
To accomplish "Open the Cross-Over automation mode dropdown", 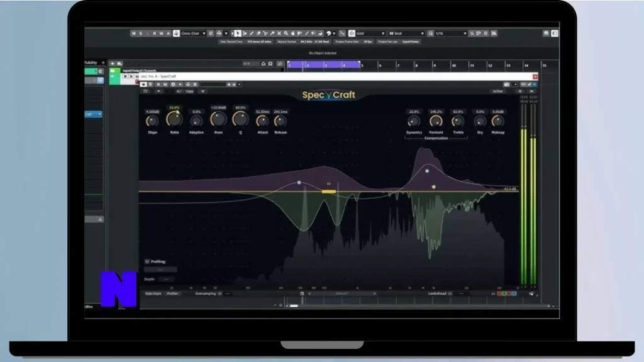I will pos(192,33).
